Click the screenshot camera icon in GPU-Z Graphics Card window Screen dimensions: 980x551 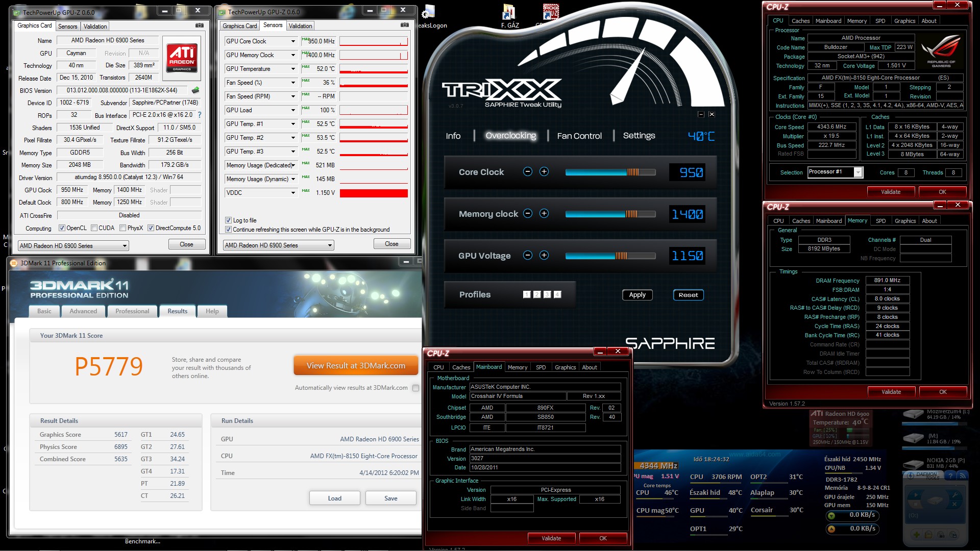(x=200, y=26)
